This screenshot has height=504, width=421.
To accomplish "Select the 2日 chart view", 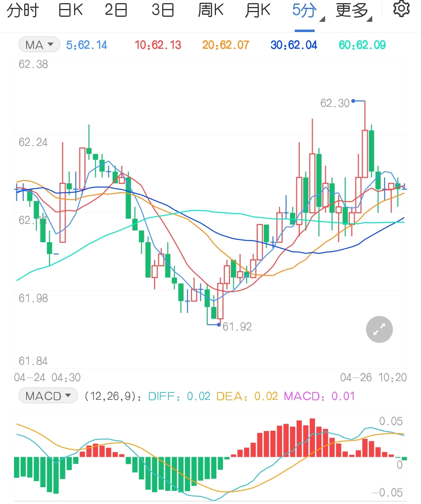I will [x=116, y=10].
